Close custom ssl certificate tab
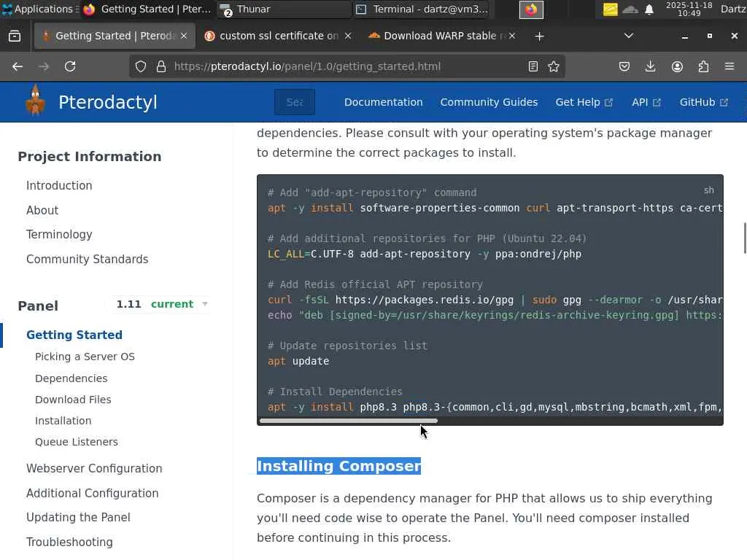747x560 pixels. pos(348,36)
